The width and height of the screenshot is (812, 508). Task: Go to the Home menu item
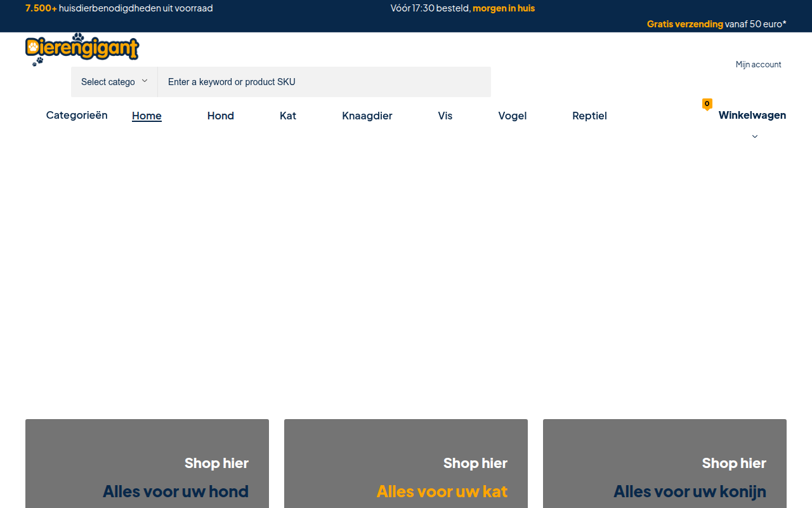pos(147,116)
